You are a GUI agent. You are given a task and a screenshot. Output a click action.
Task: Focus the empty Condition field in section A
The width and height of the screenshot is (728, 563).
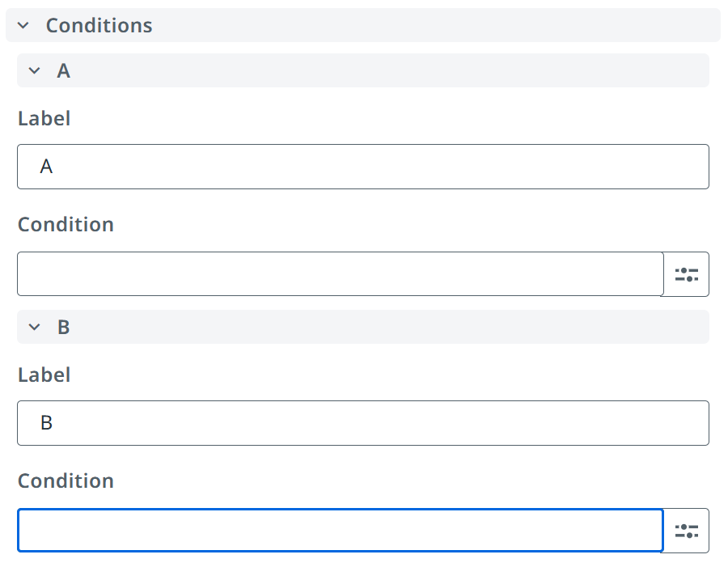[341, 274]
